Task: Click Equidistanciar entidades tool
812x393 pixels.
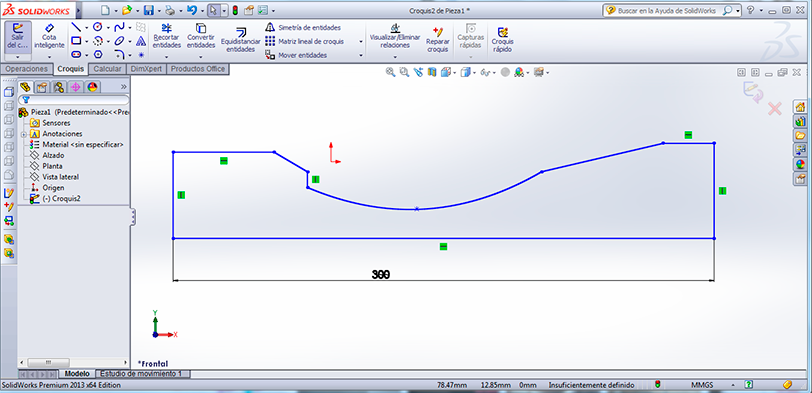Action: coord(241,40)
